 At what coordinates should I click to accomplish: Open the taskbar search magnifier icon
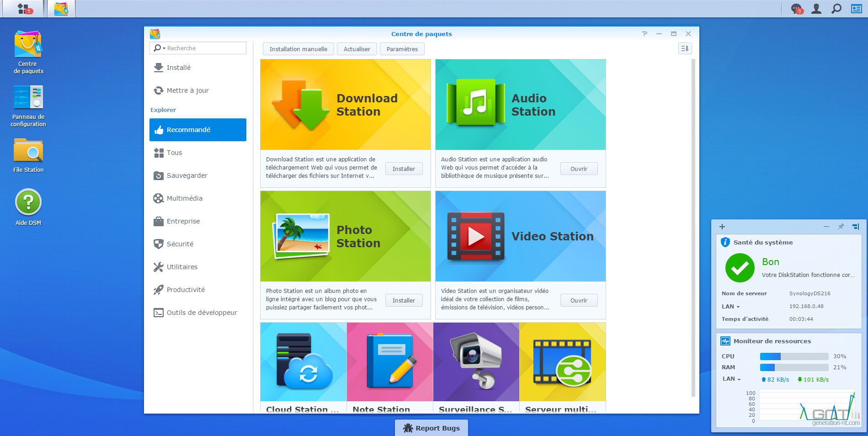(x=836, y=9)
